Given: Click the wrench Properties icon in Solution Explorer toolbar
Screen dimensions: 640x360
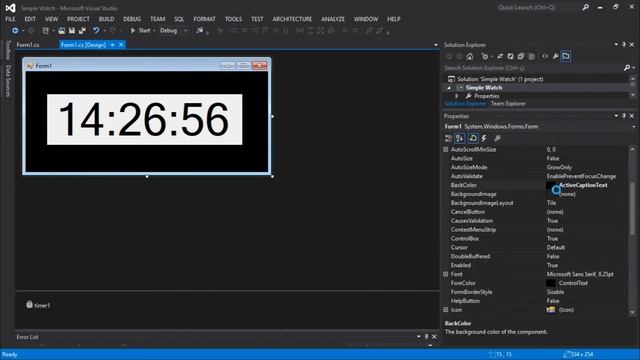Looking at the screenshot, I should coord(556,56).
